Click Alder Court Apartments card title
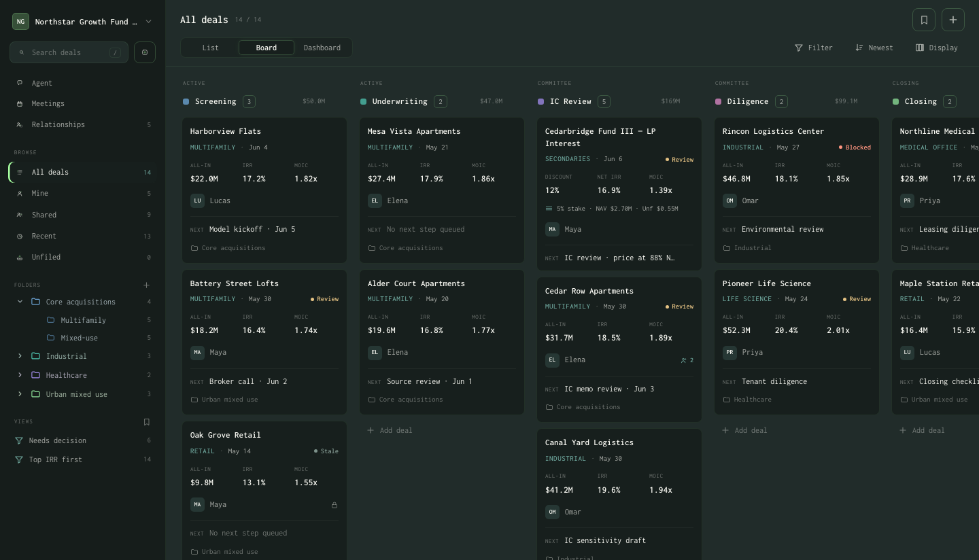 [416, 283]
